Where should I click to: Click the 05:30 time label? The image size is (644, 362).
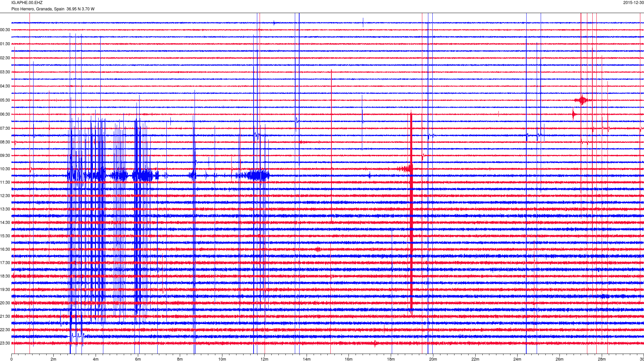point(5,100)
